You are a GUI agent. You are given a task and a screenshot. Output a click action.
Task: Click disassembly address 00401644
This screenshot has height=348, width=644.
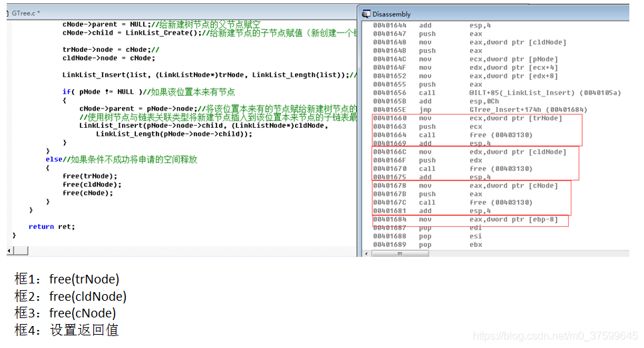coord(390,25)
